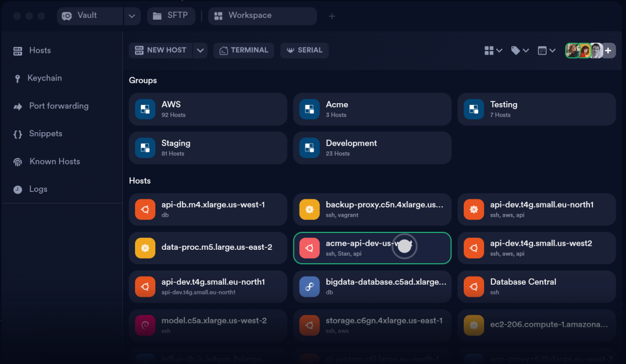The width and height of the screenshot is (626, 364).
Task: Open the tag filter dropdown
Action: [x=520, y=50]
